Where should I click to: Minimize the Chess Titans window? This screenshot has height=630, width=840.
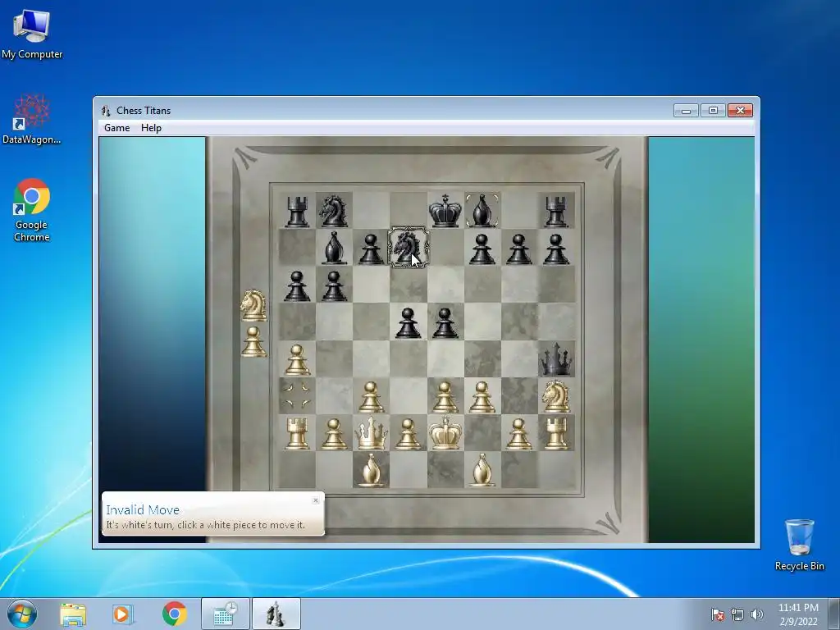(687, 111)
